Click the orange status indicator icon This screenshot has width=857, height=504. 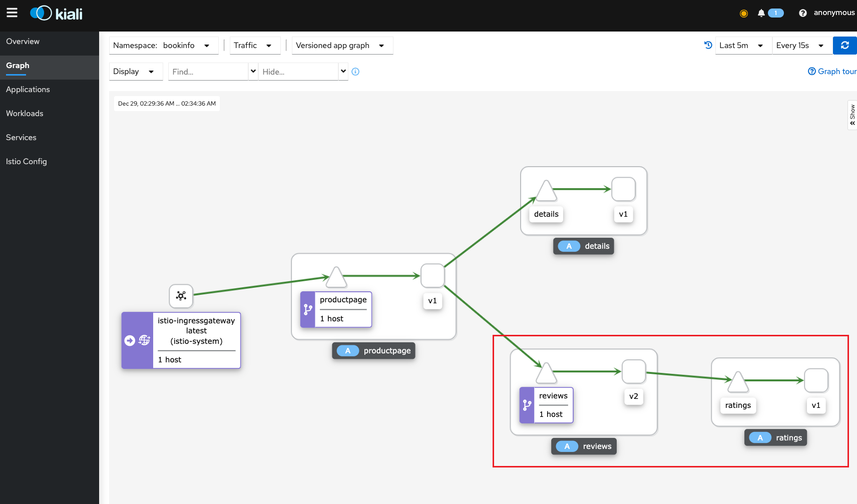[744, 14]
